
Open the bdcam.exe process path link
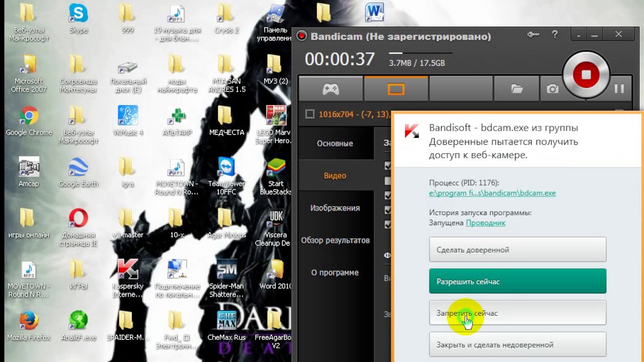point(492,193)
